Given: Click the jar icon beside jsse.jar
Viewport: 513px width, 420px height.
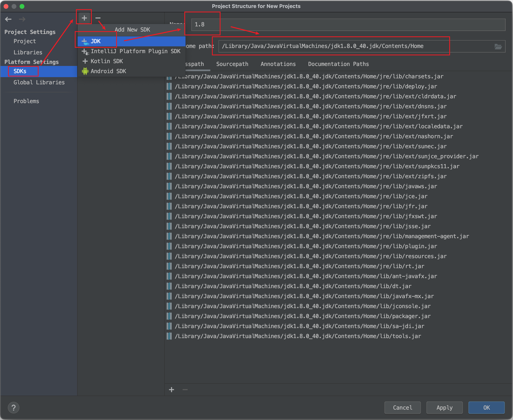Looking at the screenshot, I should [169, 226].
